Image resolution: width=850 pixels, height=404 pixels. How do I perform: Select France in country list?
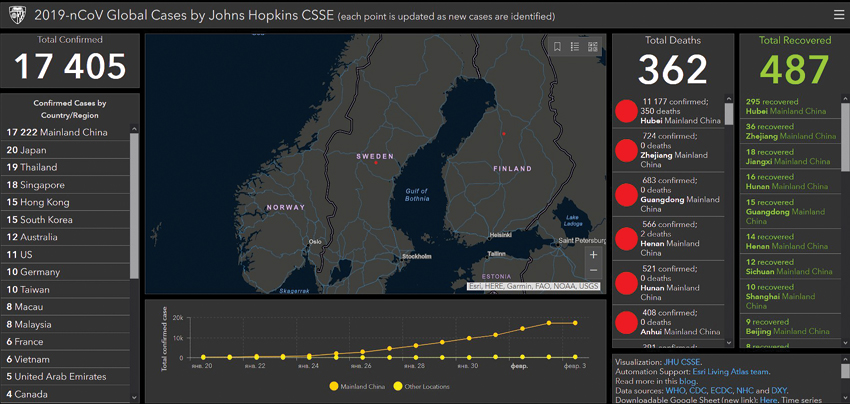tap(66, 342)
